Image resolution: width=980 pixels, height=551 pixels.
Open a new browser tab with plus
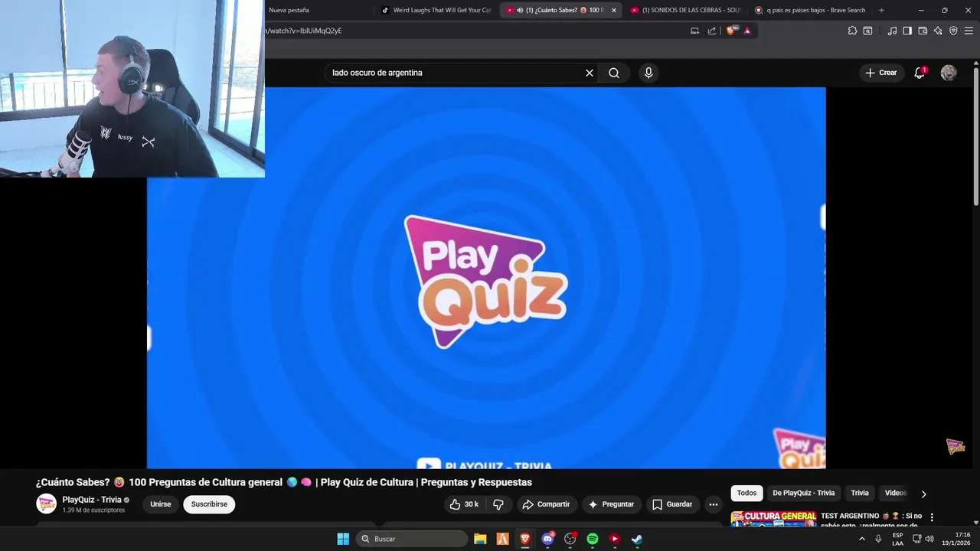tap(881, 10)
